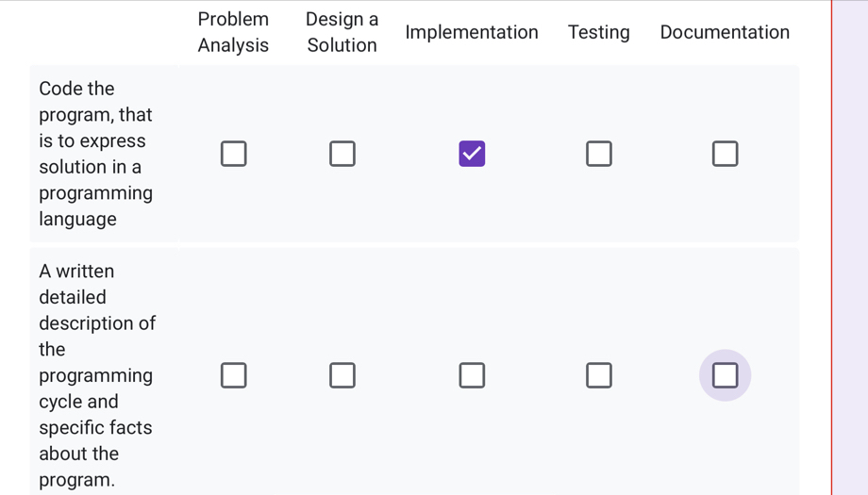Tick Testing for 'A written detailed description' row
Screen dimensions: 868x495
click(x=598, y=375)
